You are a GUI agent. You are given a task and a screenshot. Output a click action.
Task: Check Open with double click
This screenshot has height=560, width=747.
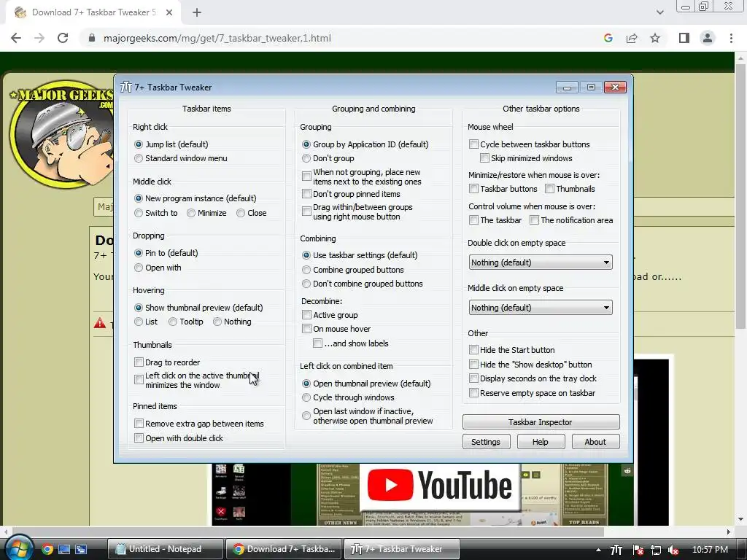click(139, 438)
